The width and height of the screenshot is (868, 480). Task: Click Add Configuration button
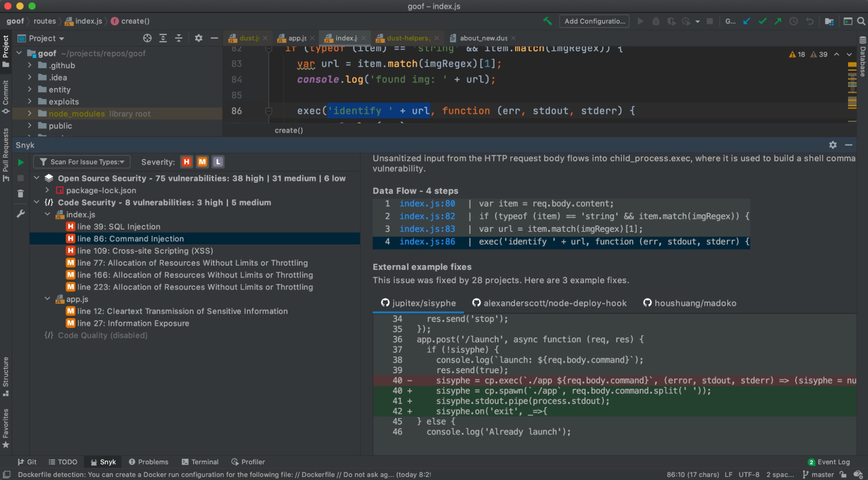tap(594, 21)
